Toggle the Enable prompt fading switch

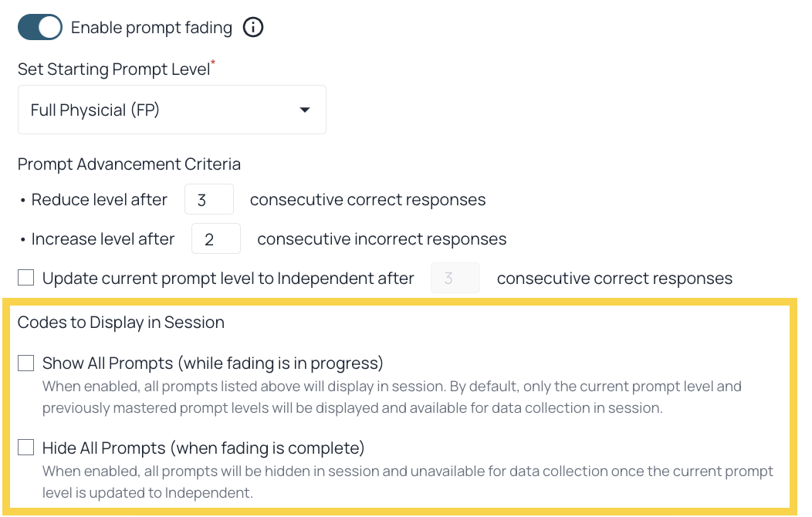(x=40, y=28)
